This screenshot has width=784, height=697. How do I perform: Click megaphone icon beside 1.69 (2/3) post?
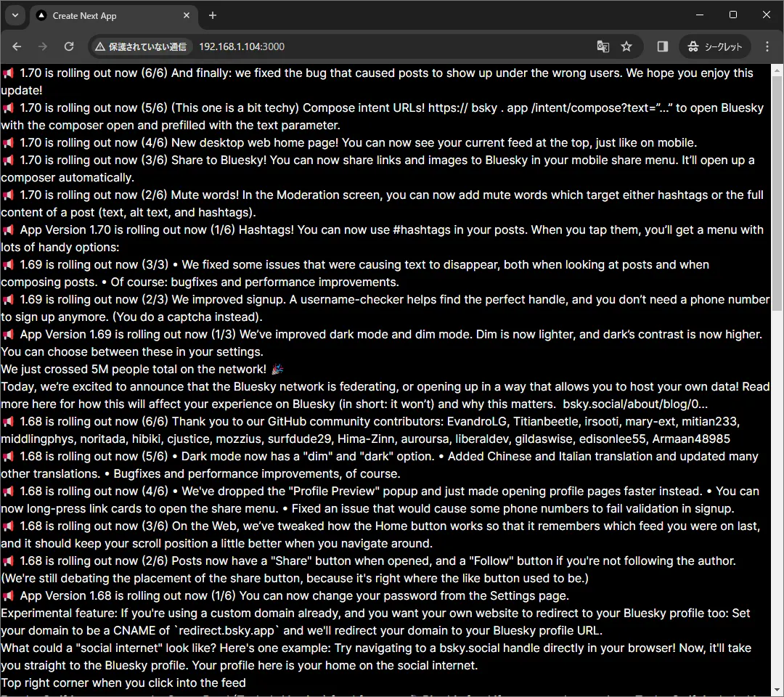coord(8,300)
